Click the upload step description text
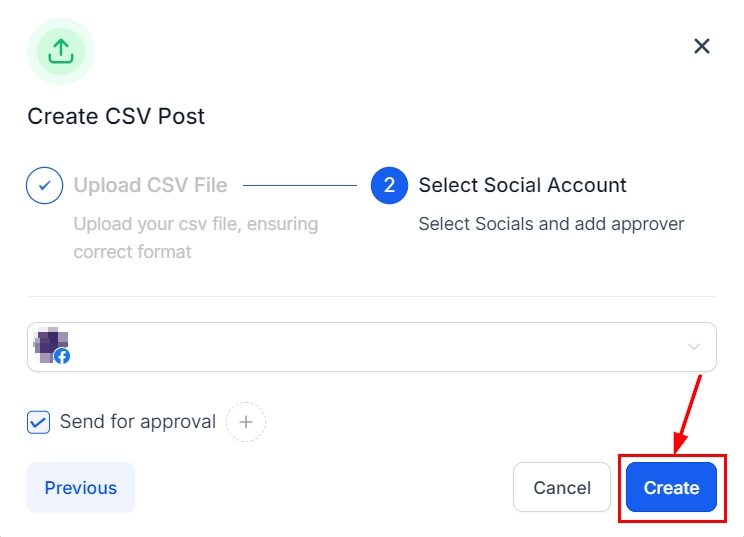This screenshot has width=744, height=537. pyautogui.click(x=196, y=237)
